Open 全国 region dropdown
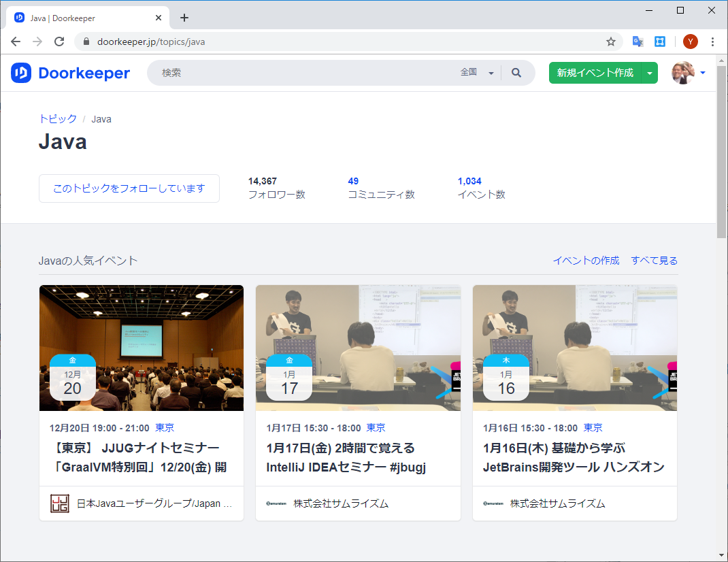This screenshot has height=562, width=728. [477, 72]
